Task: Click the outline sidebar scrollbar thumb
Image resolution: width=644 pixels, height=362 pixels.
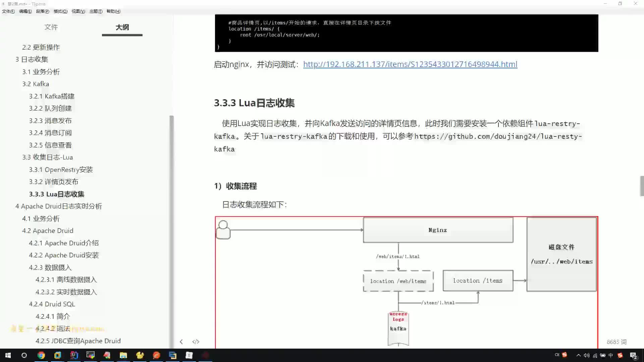Action: 172,231
